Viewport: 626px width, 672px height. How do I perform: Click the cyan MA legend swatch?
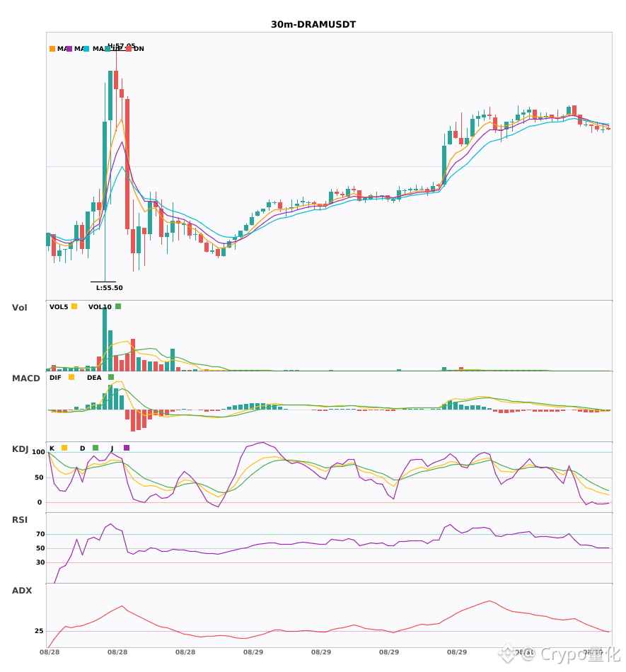click(86, 49)
